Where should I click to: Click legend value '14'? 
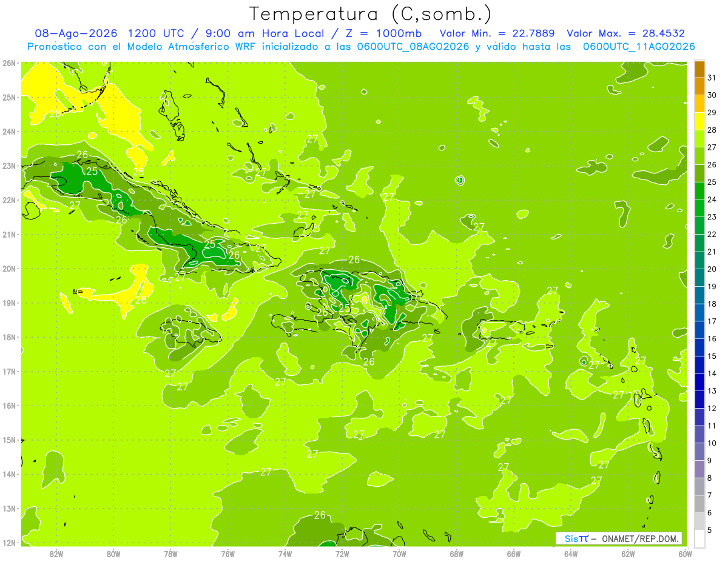[x=712, y=373]
